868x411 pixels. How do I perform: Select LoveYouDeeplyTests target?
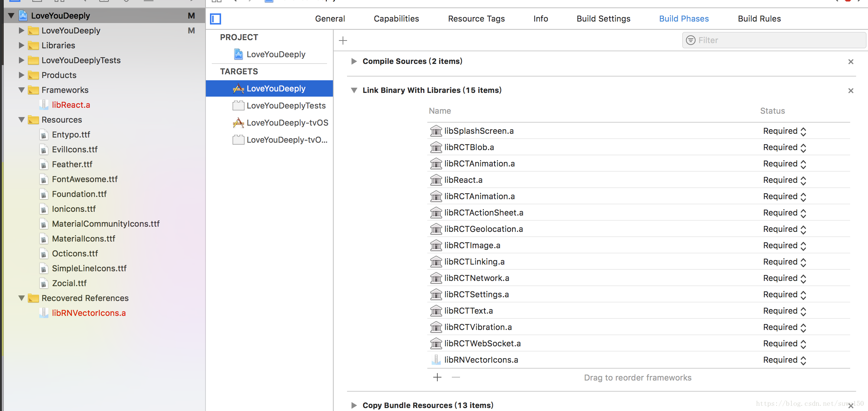(286, 105)
